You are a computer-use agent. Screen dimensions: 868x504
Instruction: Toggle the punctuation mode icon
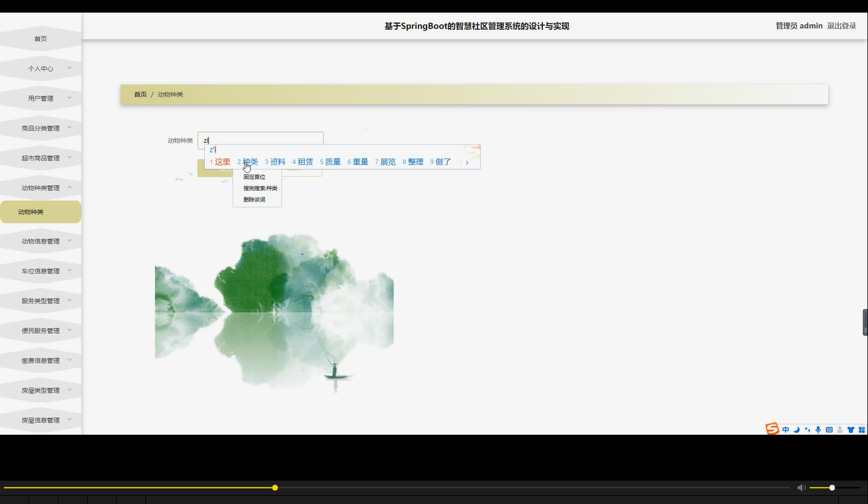point(807,430)
